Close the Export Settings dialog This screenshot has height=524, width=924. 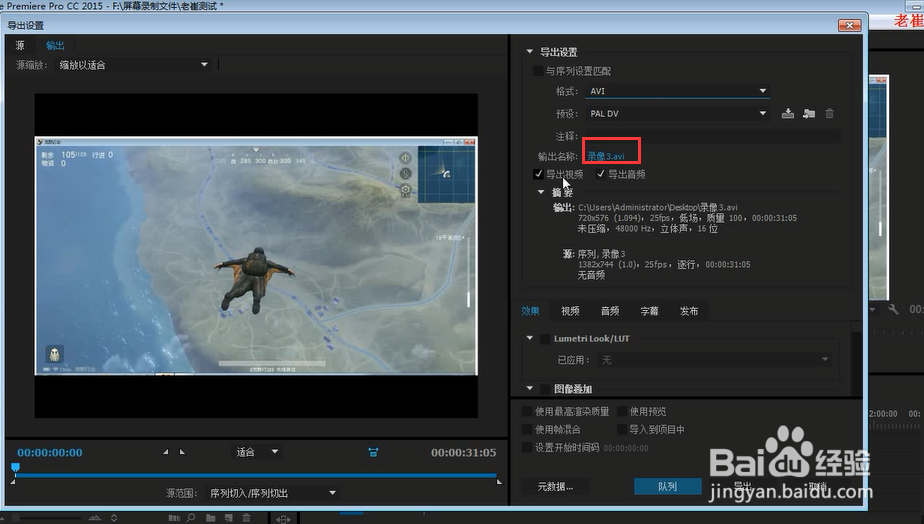point(849,25)
